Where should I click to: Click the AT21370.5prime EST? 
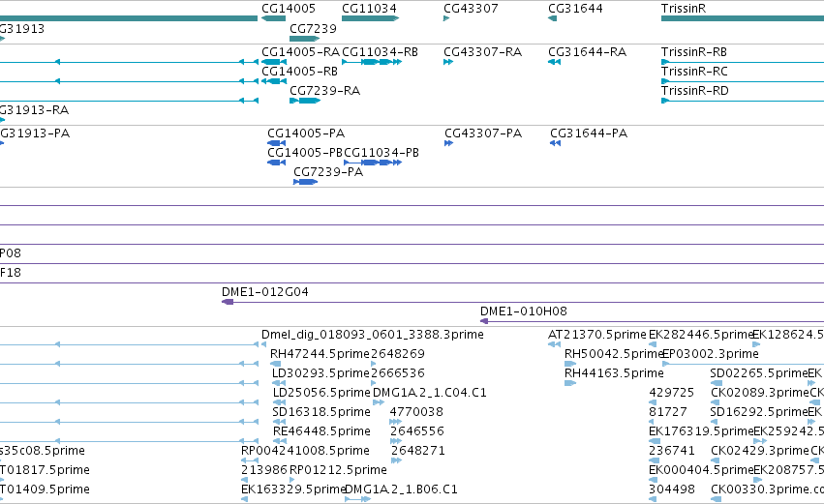[x=555, y=344]
